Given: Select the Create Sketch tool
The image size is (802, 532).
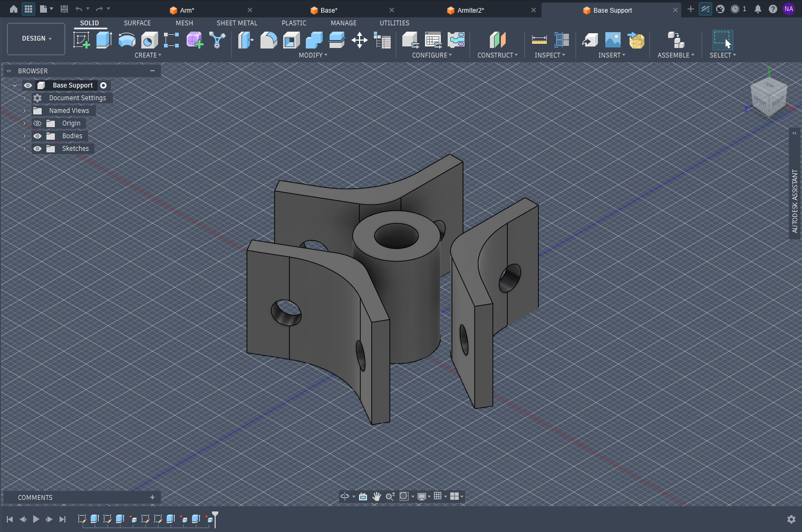Looking at the screenshot, I should tap(82, 40).
